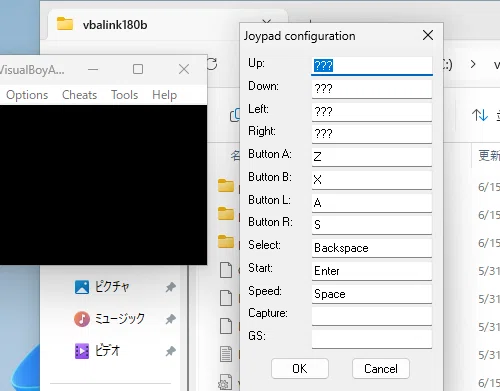Open the Explorer sort arrows button
The height and width of the screenshot is (391, 500).
coord(480,115)
